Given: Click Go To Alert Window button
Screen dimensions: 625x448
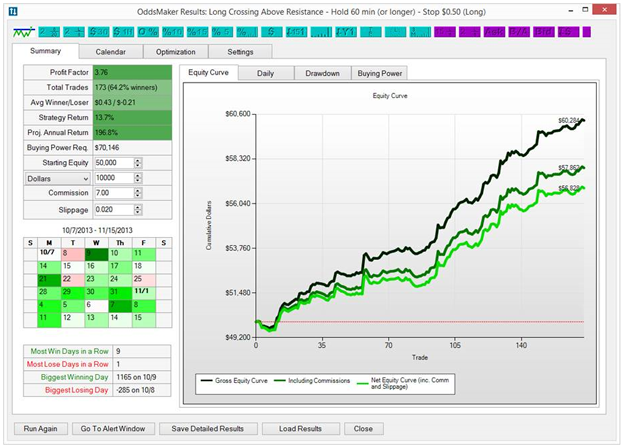Looking at the screenshot, I should pos(113,429).
